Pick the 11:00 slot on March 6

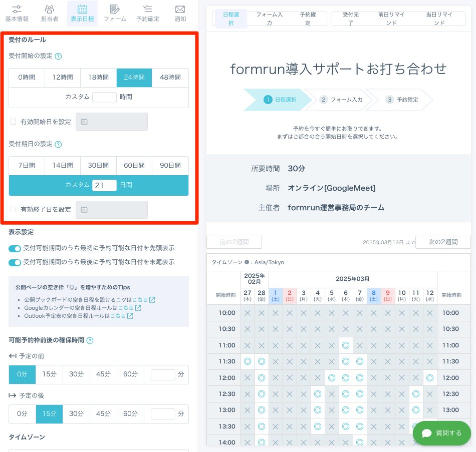tap(345, 345)
